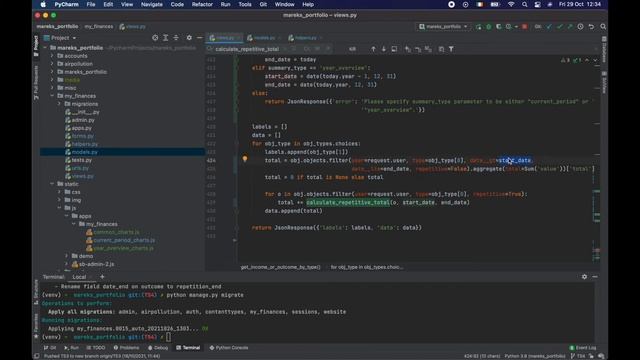Expand the css folder
This screenshot has width=640, height=360.
(x=60, y=192)
